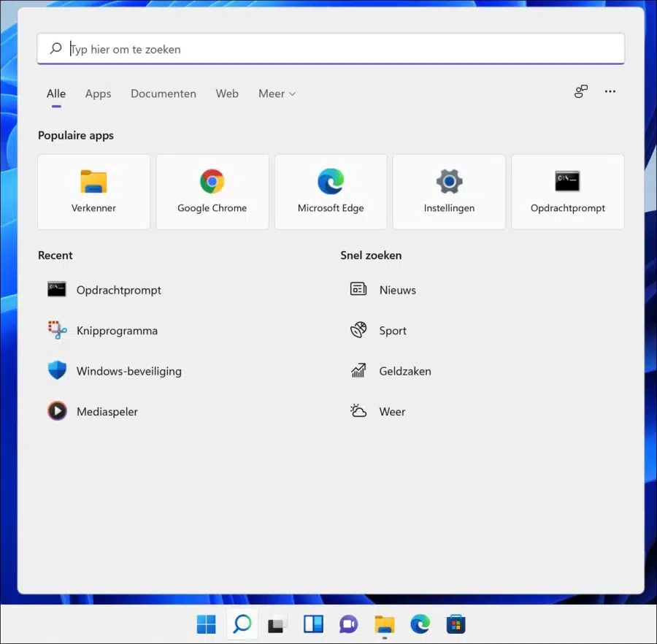Open Task View from the taskbar
The height and width of the screenshot is (644, 657).
pos(277,624)
